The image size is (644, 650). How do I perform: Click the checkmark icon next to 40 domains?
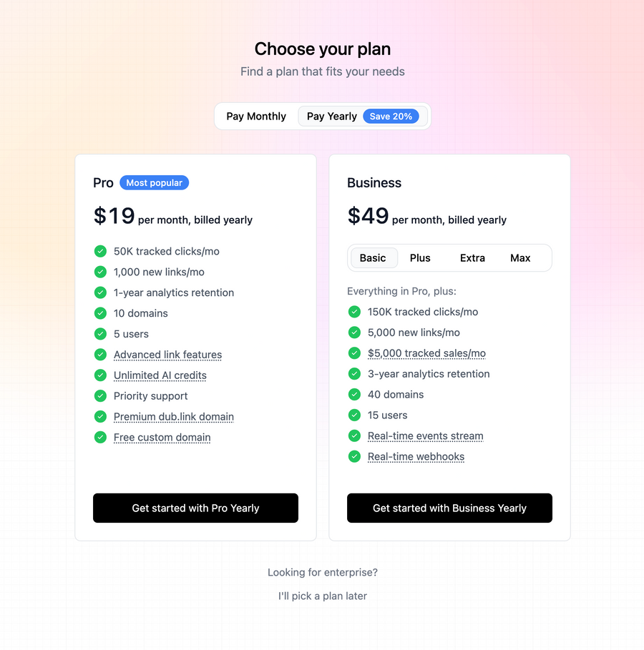tap(354, 394)
